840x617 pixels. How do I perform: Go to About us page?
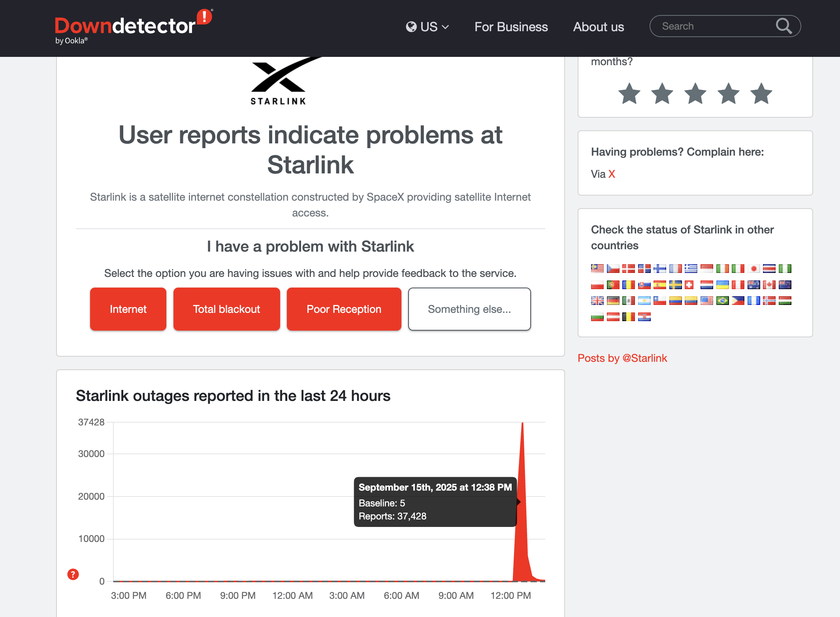click(598, 27)
